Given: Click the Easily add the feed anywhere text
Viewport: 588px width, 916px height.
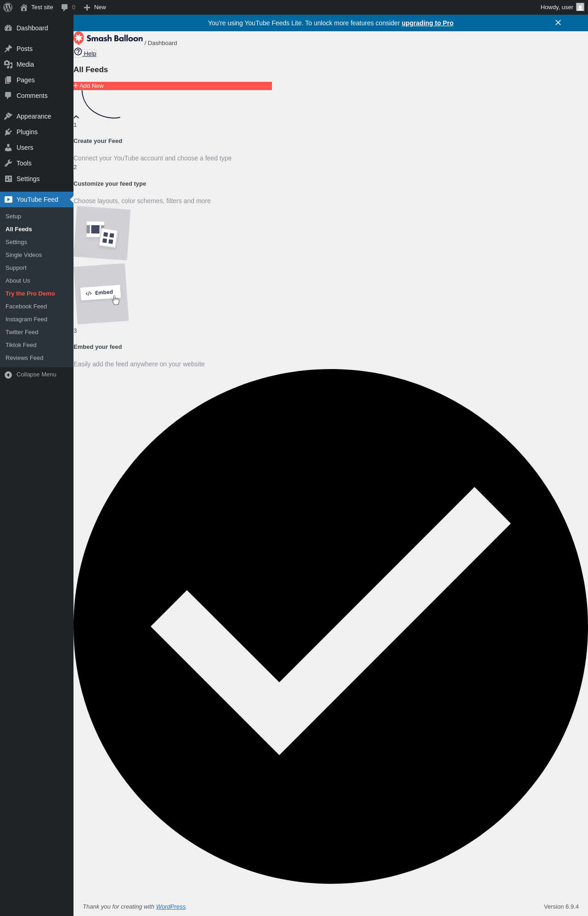Looking at the screenshot, I should point(139,364).
